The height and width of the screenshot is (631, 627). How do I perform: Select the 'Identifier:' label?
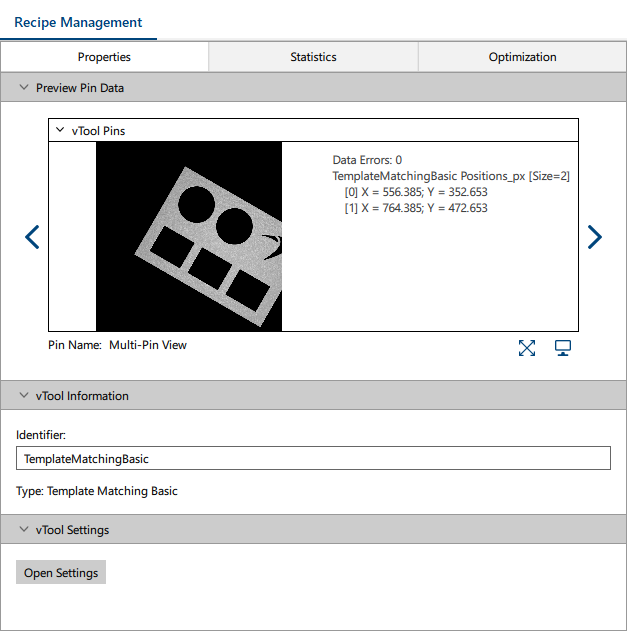(x=41, y=435)
